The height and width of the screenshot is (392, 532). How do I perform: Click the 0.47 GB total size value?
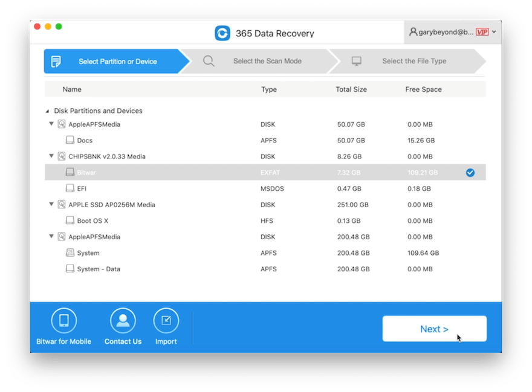tap(349, 188)
